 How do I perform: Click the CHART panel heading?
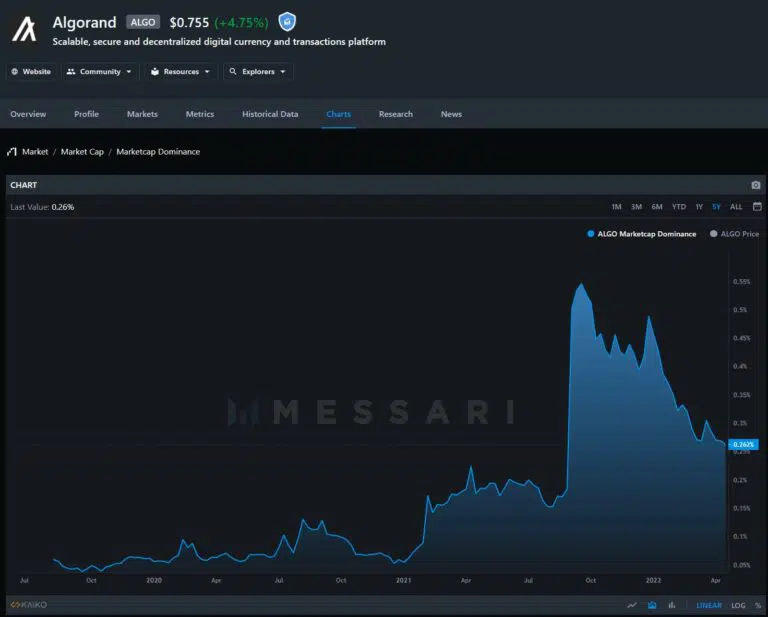pos(24,185)
